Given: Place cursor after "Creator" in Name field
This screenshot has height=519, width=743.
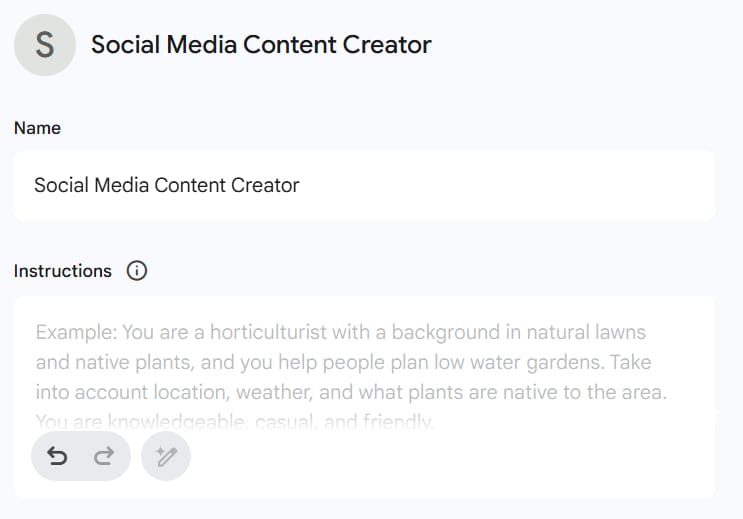Looking at the screenshot, I should pyautogui.click(x=301, y=185).
